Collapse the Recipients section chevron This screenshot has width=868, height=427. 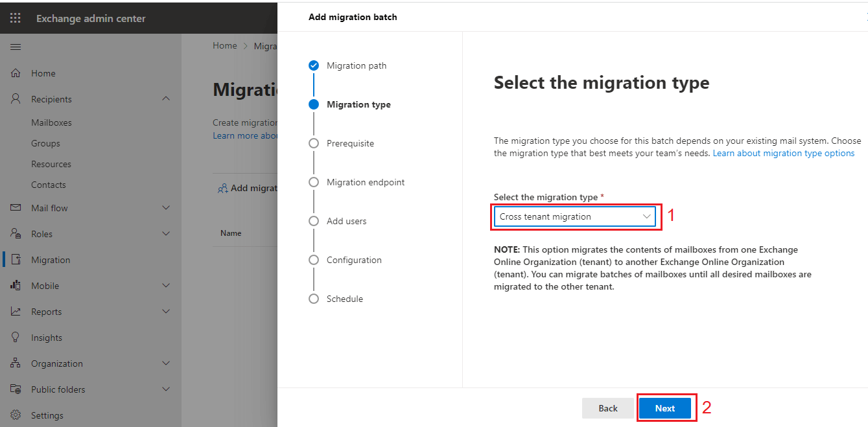pos(166,99)
